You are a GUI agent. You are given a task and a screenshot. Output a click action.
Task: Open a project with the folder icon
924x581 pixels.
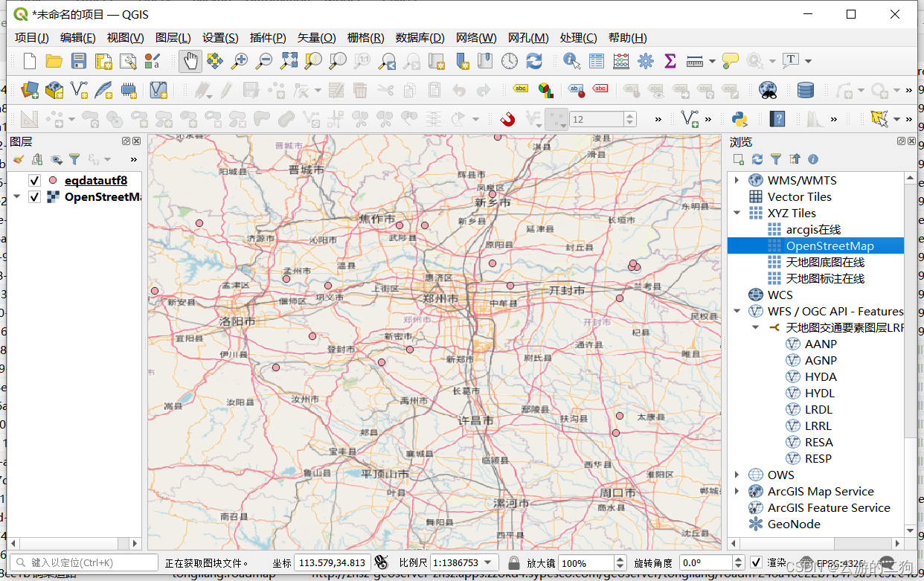pyautogui.click(x=54, y=61)
